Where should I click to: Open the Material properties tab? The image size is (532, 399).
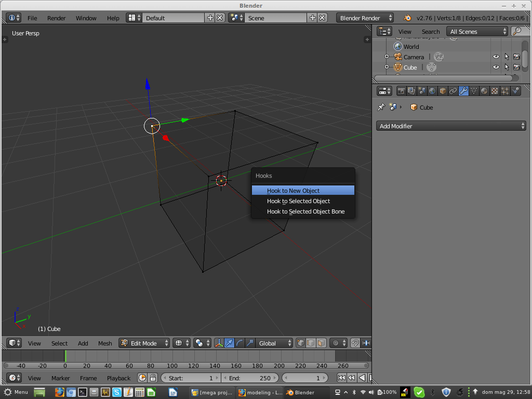point(484,91)
